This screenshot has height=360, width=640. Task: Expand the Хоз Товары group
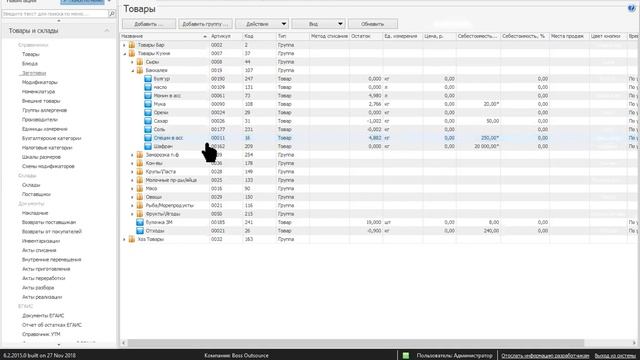(124, 240)
